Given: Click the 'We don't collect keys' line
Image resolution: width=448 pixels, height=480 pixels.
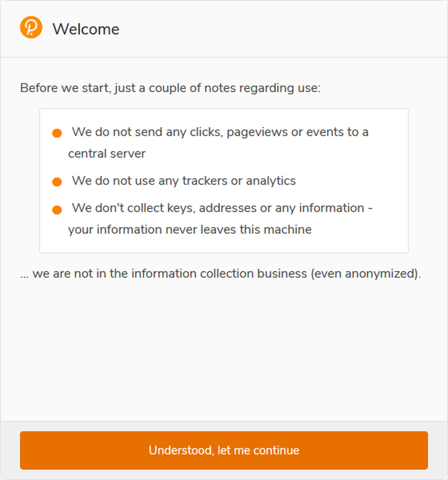Looking at the screenshot, I should [222, 208].
